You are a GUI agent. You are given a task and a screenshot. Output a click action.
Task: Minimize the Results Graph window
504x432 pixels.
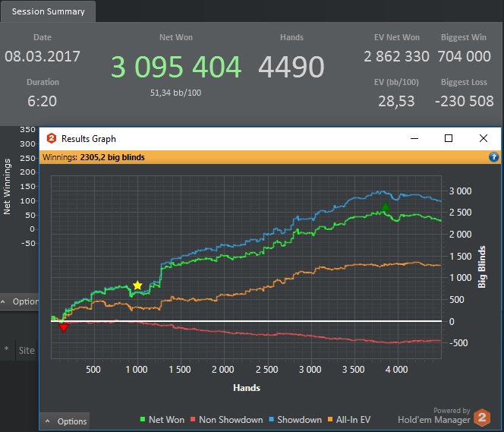point(414,138)
